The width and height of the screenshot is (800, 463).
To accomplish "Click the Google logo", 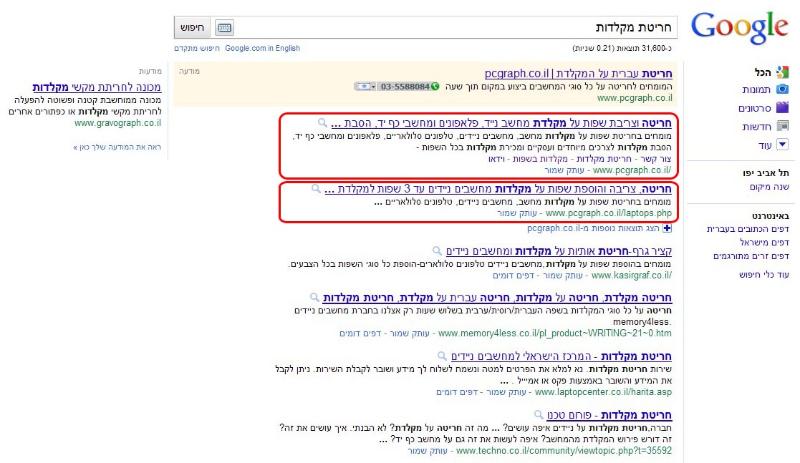I will [x=739, y=28].
